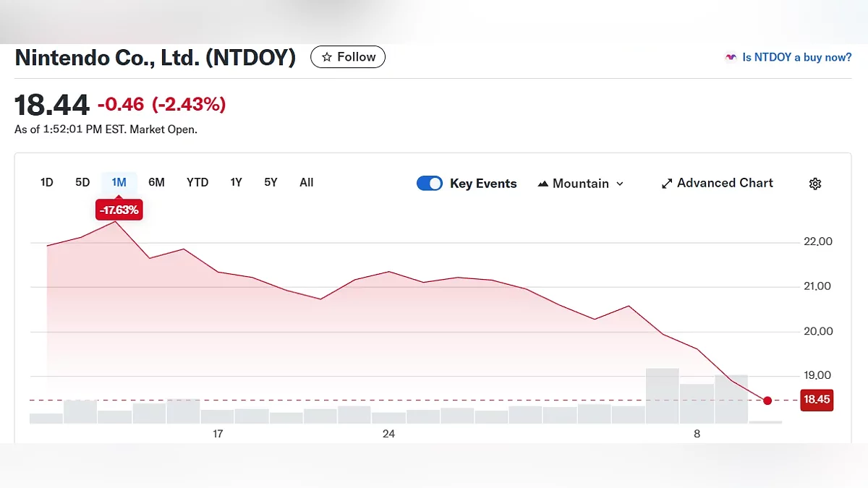The width and height of the screenshot is (868, 488).
Task: Show the All time range
Action: [x=307, y=182]
